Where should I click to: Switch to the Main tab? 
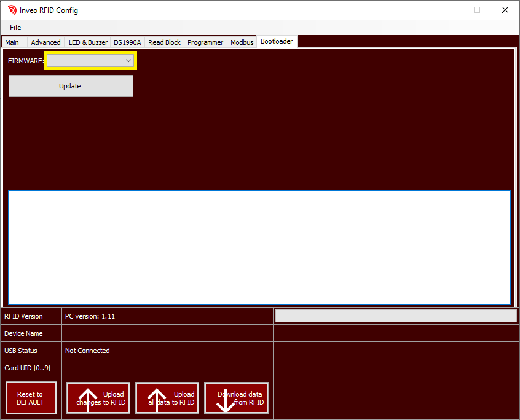12,42
